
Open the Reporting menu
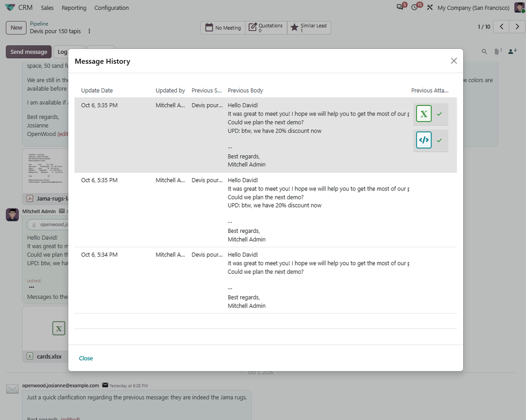point(74,8)
